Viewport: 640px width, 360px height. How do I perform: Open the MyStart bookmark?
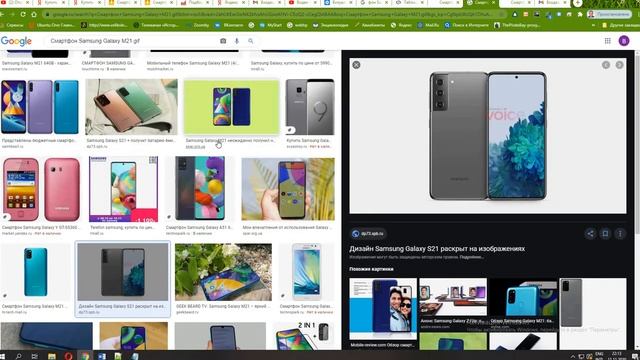coord(270,25)
